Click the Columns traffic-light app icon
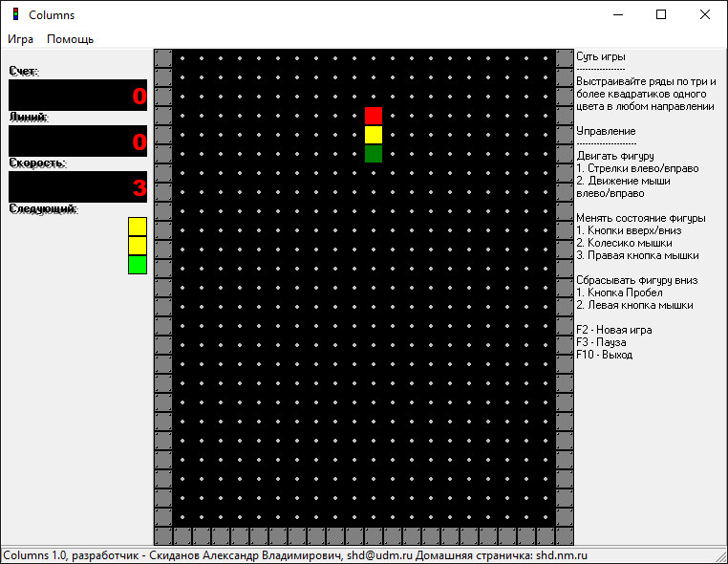 16,14
